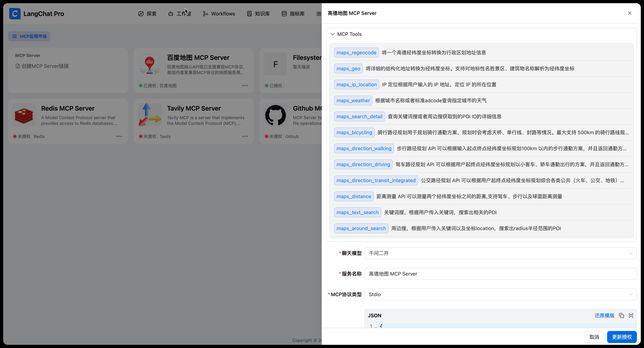Click the 更新授权 button
Image resolution: width=644 pixels, height=348 pixels.
click(x=622, y=337)
